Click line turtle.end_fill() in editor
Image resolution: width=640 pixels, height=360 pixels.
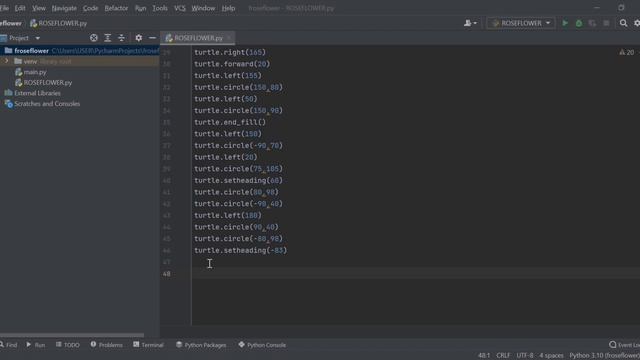click(x=230, y=122)
